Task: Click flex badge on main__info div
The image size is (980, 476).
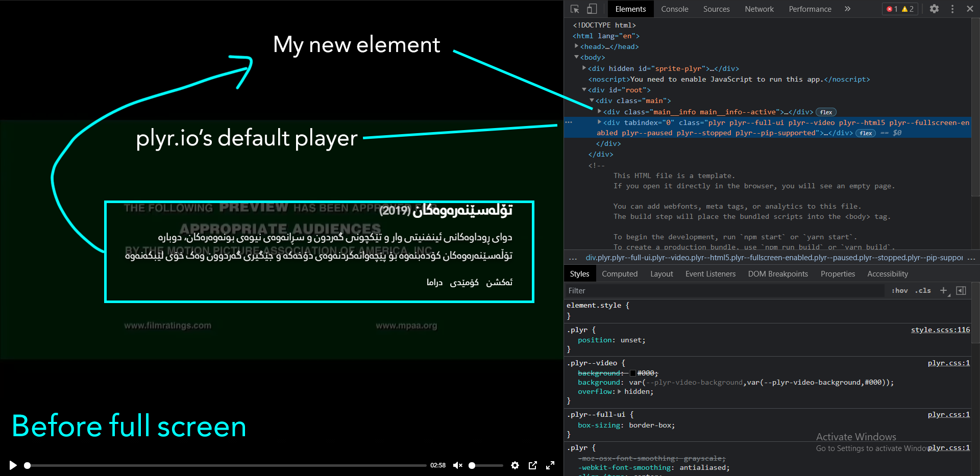Action: pyautogui.click(x=826, y=112)
